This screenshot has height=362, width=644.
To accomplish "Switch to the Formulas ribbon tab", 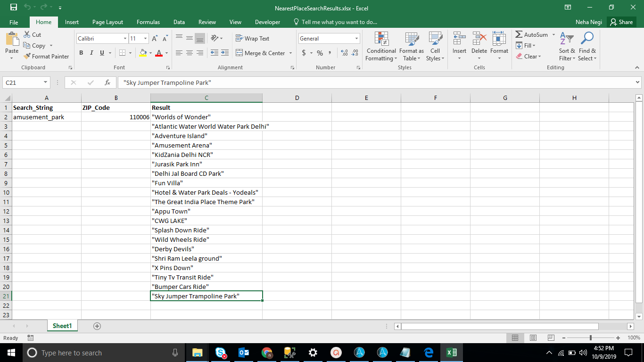I will pyautogui.click(x=148, y=22).
